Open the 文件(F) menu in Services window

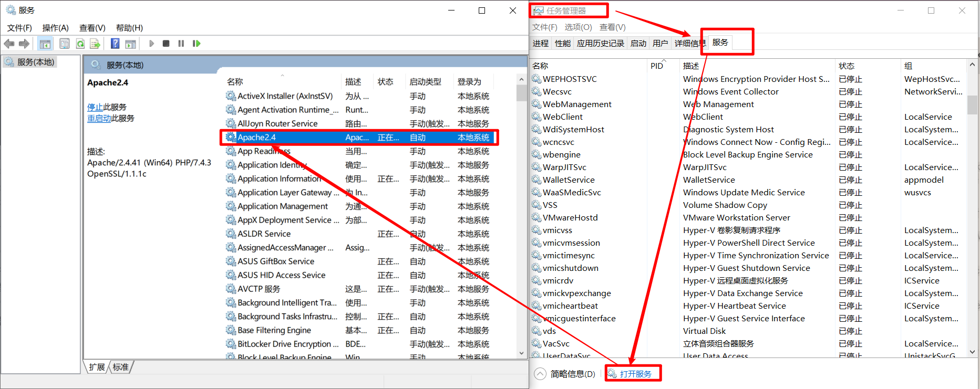(x=19, y=28)
